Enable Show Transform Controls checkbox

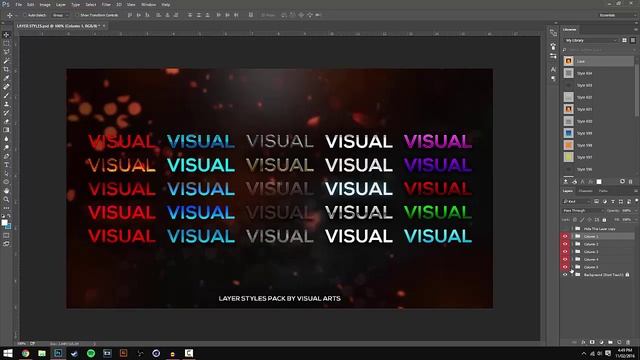click(77, 15)
